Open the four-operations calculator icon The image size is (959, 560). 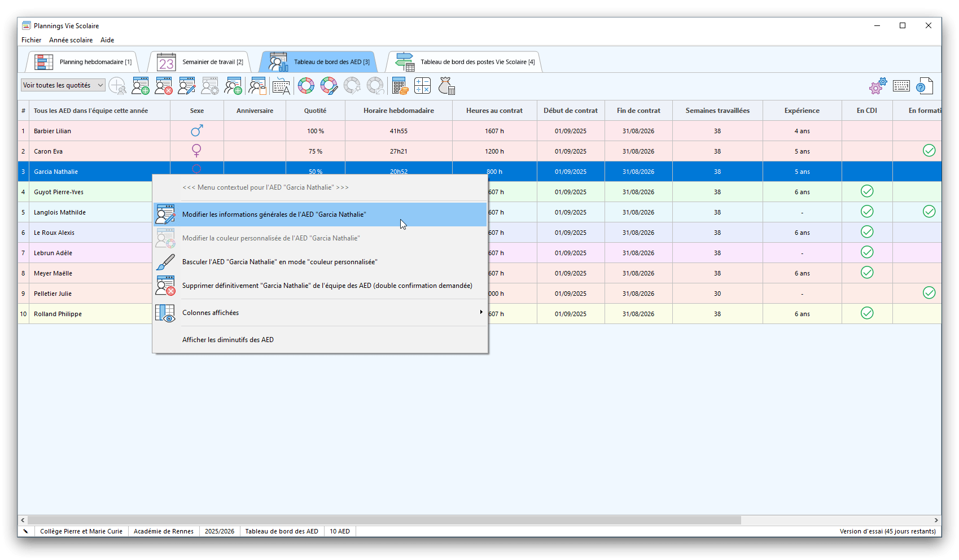[422, 86]
